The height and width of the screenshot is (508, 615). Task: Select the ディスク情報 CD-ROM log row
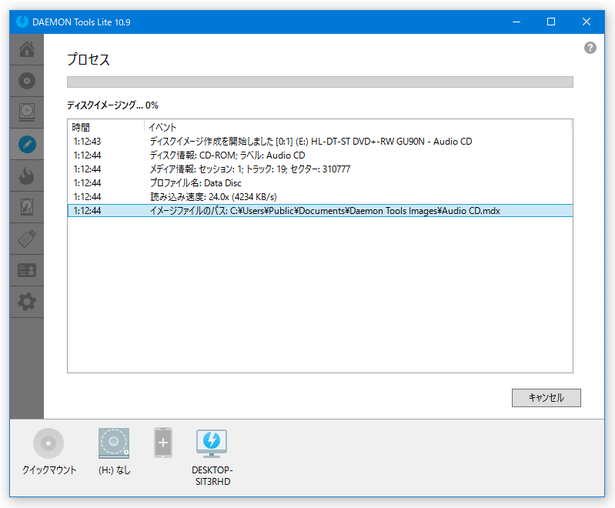point(320,155)
